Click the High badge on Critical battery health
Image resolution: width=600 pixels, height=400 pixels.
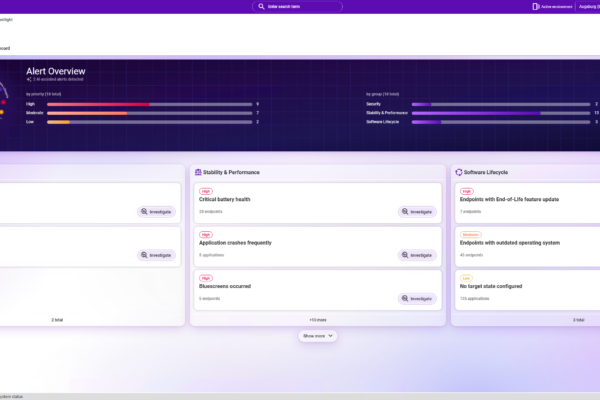click(206, 191)
